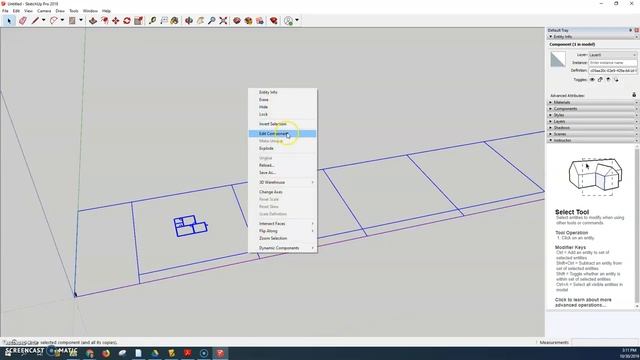Open 3D Warehouse from toolbar

point(237,20)
